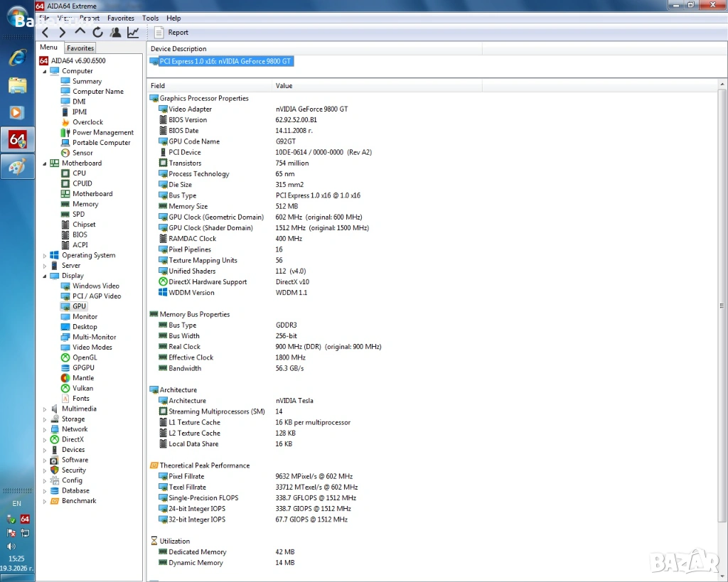
Task: Click Internet Explorer icon on taskbar
Action: pyautogui.click(x=17, y=58)
